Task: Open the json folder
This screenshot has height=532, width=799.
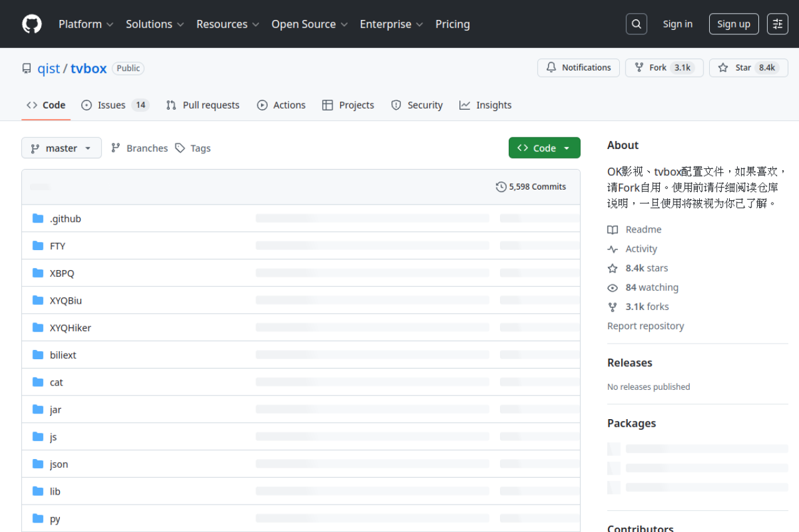Action: point(58,464)
